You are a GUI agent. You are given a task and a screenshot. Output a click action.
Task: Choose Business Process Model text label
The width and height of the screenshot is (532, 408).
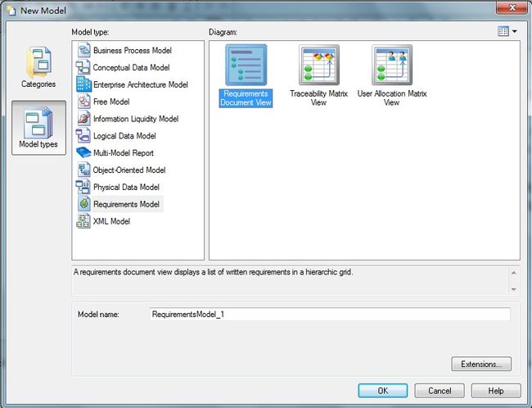click(133, 51)
